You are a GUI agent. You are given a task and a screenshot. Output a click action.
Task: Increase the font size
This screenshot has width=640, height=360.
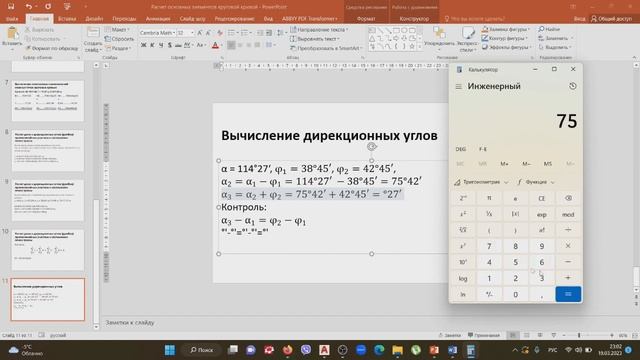coord(200,33)
